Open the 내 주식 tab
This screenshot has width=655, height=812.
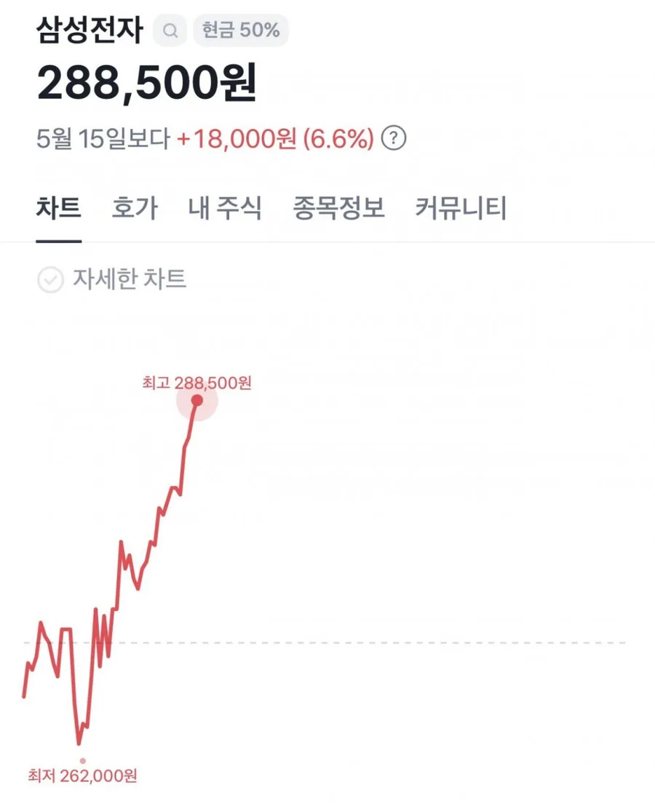tap(225, 208)
